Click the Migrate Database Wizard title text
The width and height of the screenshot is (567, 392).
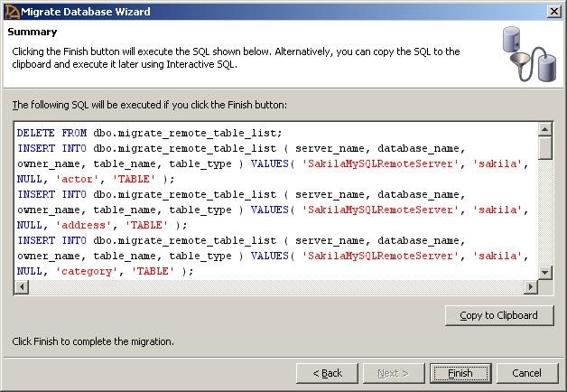[88, 12]
